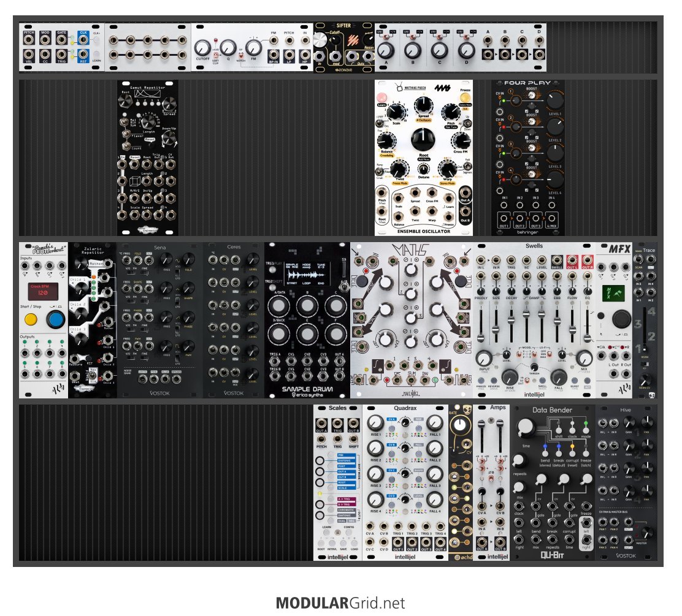The image size is (682, 616).
Task: Flip the BP/NOTCH switch on the filter
Action: tap(240, 56)
